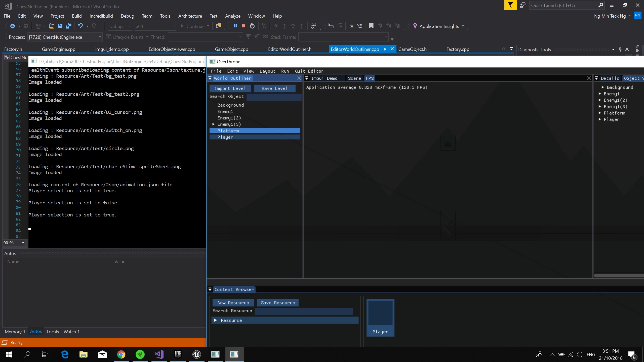Open the Debug configuration dropdown

[119, 26]
